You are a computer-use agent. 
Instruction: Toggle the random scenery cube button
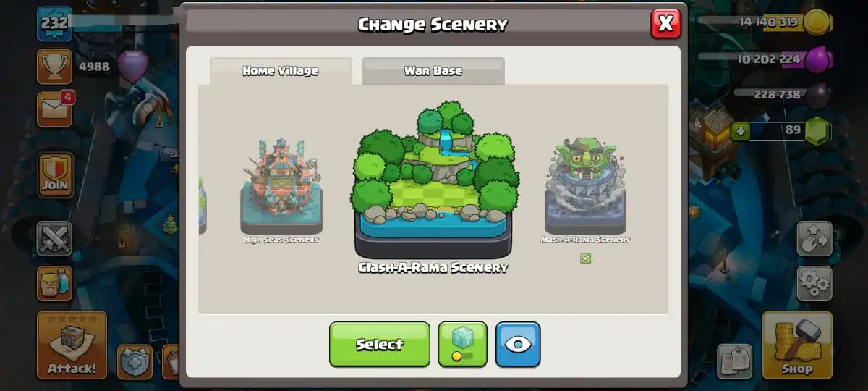pyautogui.click(x=463, y=345)
